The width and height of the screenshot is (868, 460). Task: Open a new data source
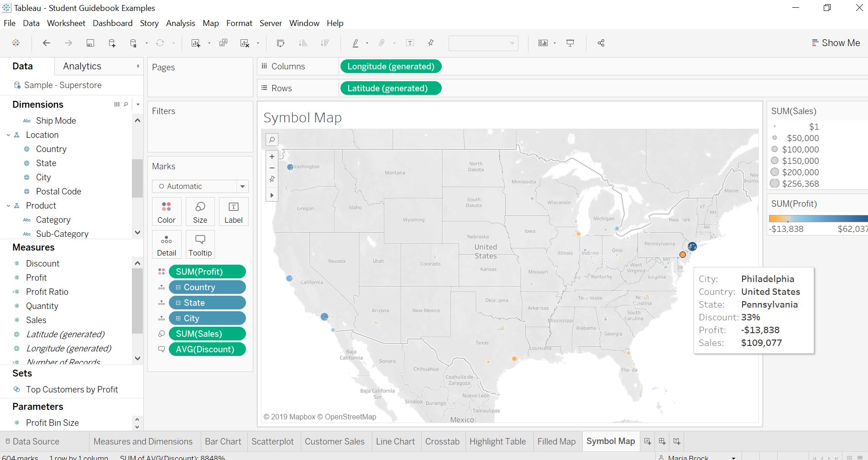click(112, 43)
